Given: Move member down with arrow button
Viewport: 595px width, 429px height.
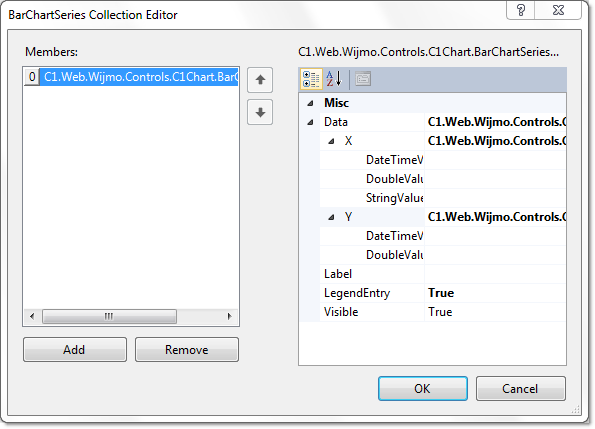Looking at the screenshot, I should click(x=260, y=112).
